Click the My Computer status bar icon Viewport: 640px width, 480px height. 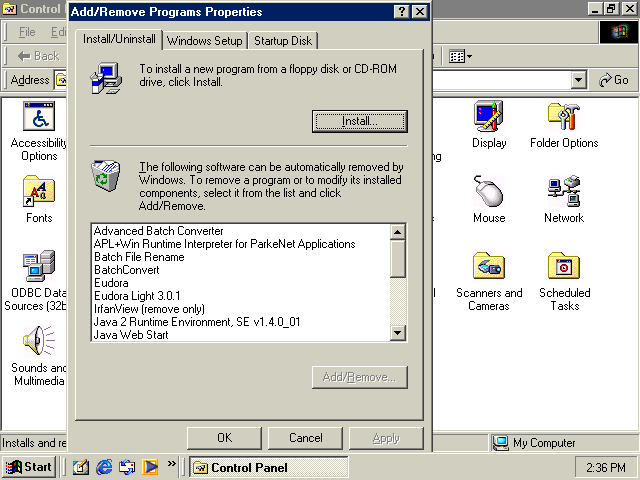point(500,443)
